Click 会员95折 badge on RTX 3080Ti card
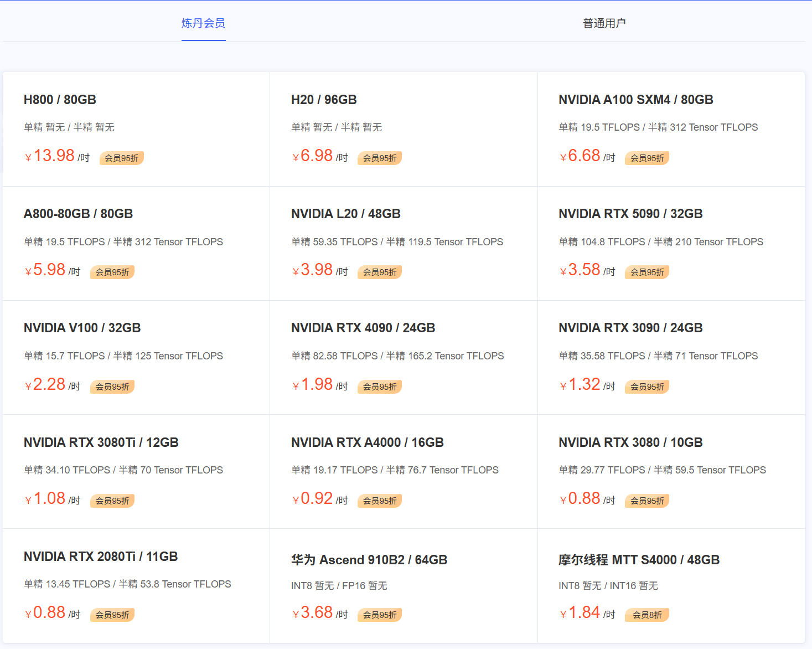Image resolution: width=812 pixels, height=649 pixels. (x=112, y=501)
